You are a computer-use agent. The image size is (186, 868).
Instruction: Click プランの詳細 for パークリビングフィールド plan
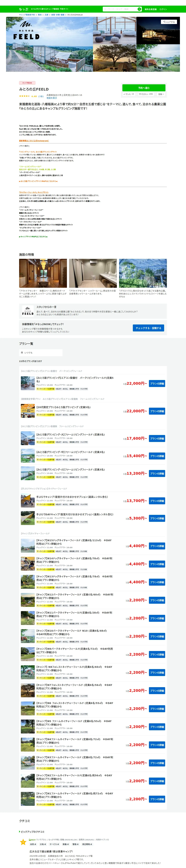157,384
